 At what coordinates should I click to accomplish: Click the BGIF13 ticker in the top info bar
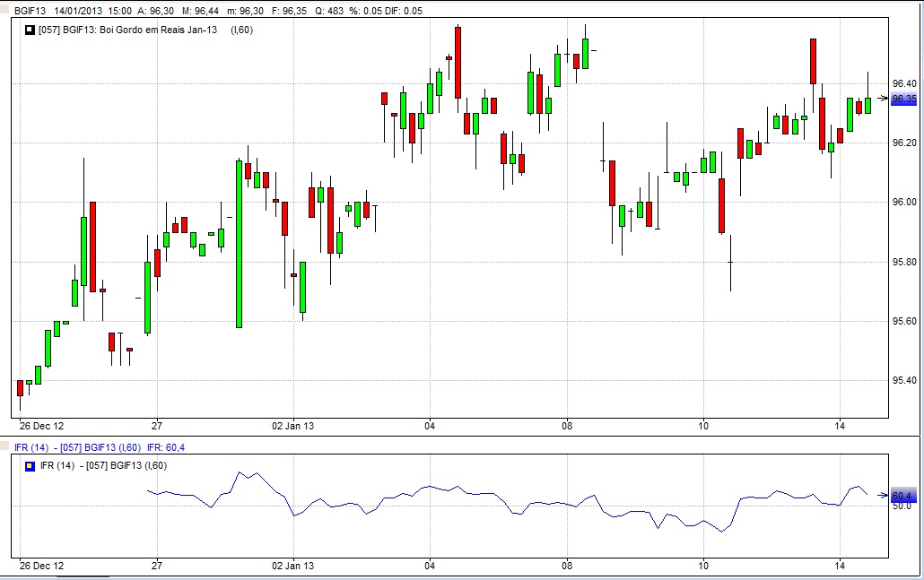coord(31,11)
